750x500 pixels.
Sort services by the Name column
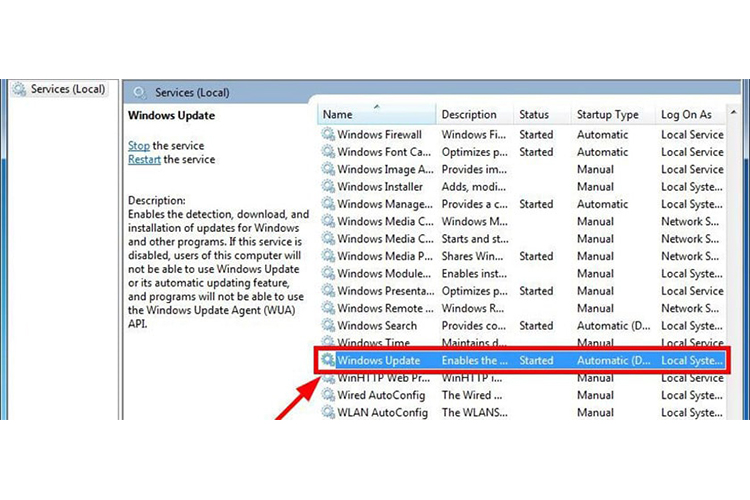click(376, 114)
